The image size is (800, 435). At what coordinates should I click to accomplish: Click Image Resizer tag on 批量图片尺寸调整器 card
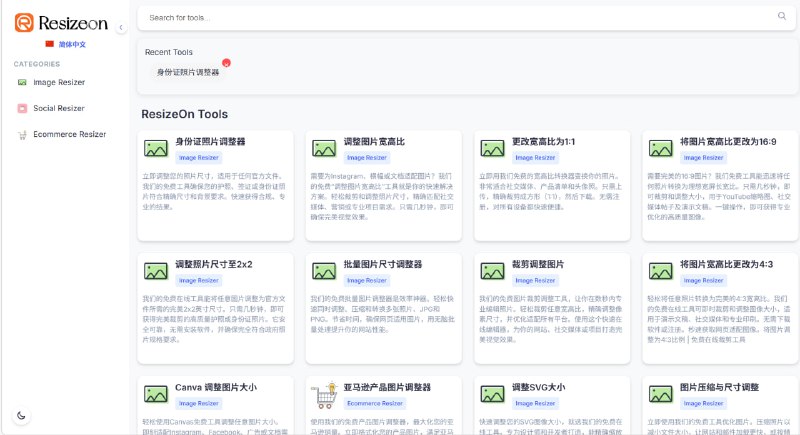(367, 280)
